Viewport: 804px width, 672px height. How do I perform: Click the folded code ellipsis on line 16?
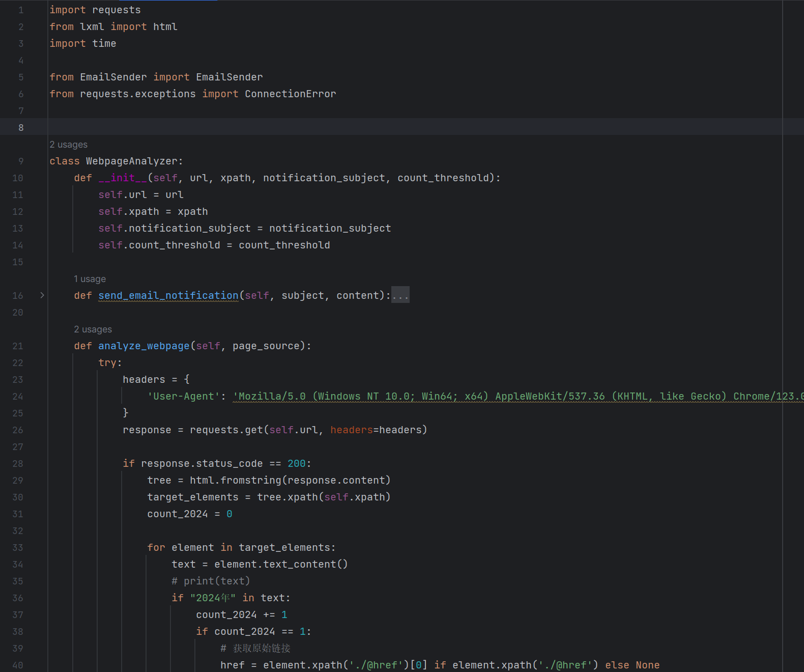pos(400,295)
